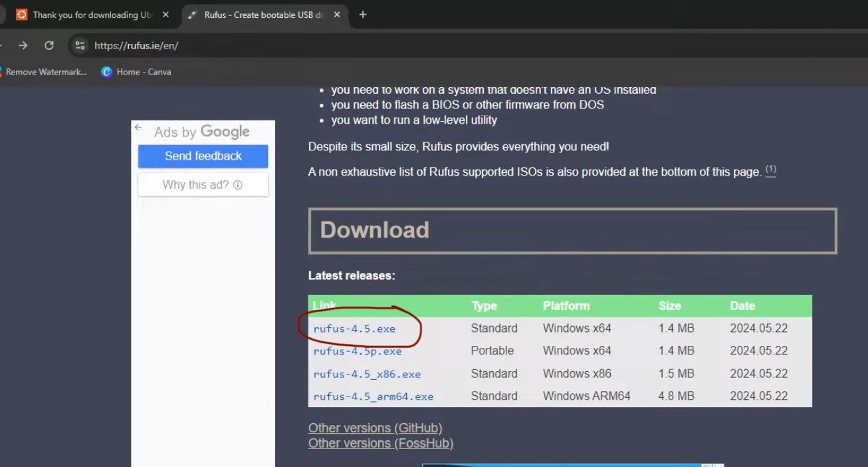Close the Ubuntu download tab

[x=165, y=15]
